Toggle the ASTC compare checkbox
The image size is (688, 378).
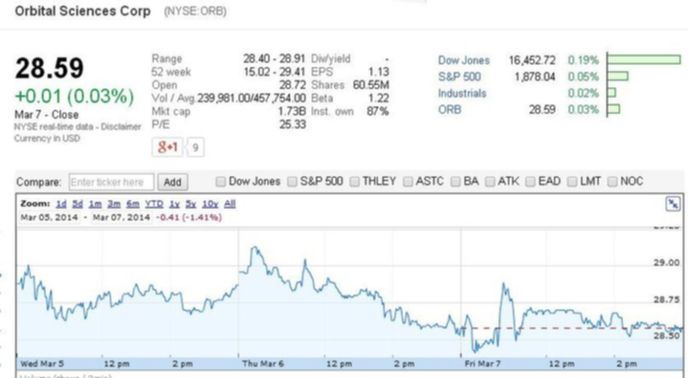pos(408,181)
